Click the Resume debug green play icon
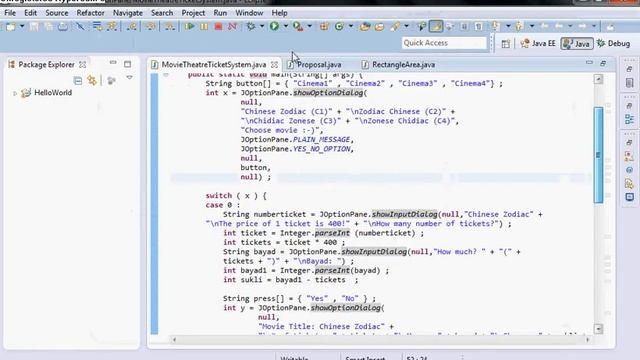This screenshot has width=640, height=360. (x=189, y=27)
